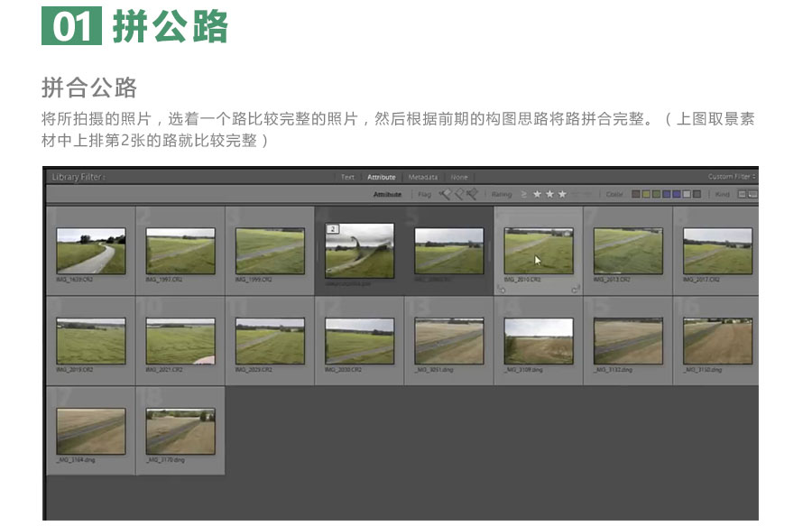Select thumbnail IMG_2019.CR2
The width and height of the screenshot is (812, 526).
pos(90,341)
